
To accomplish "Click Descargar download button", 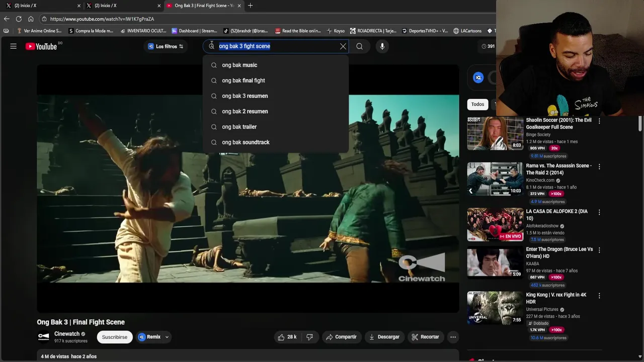I will tap(384, 337).
